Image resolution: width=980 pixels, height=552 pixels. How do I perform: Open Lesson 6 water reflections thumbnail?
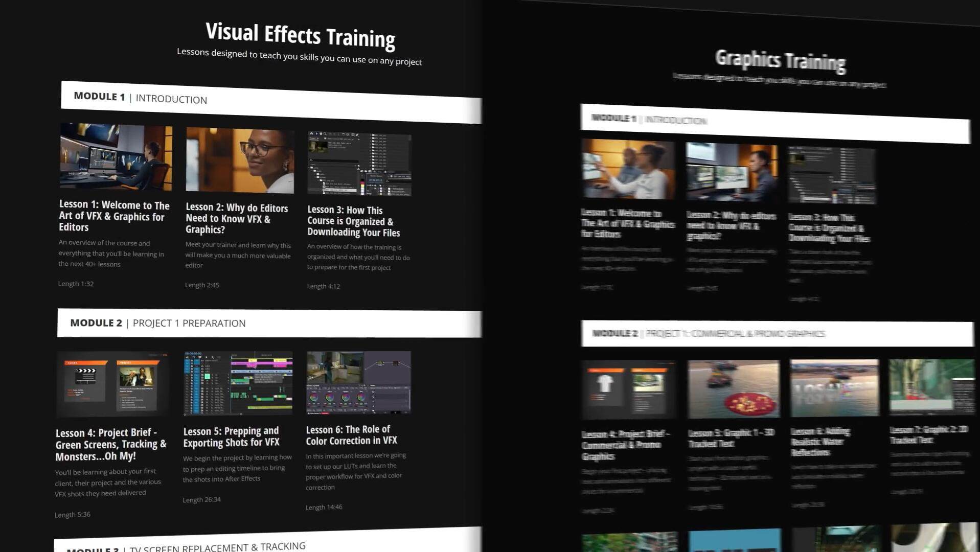834,387
